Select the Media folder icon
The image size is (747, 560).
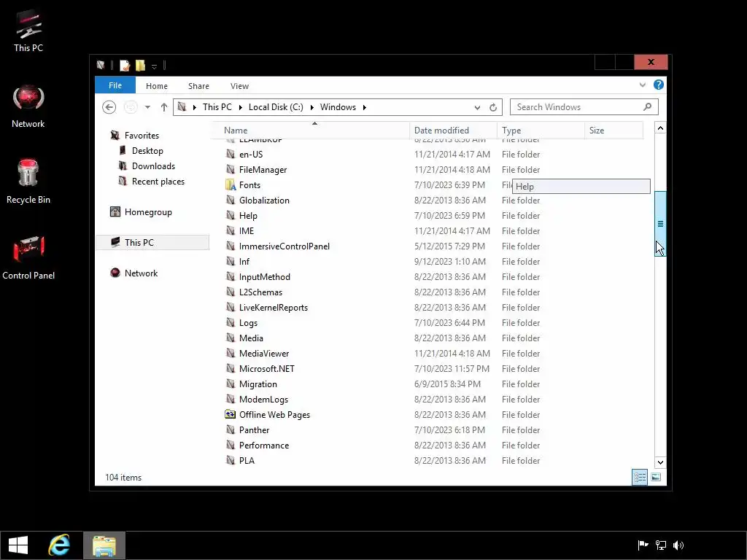(x=231, y=338)
